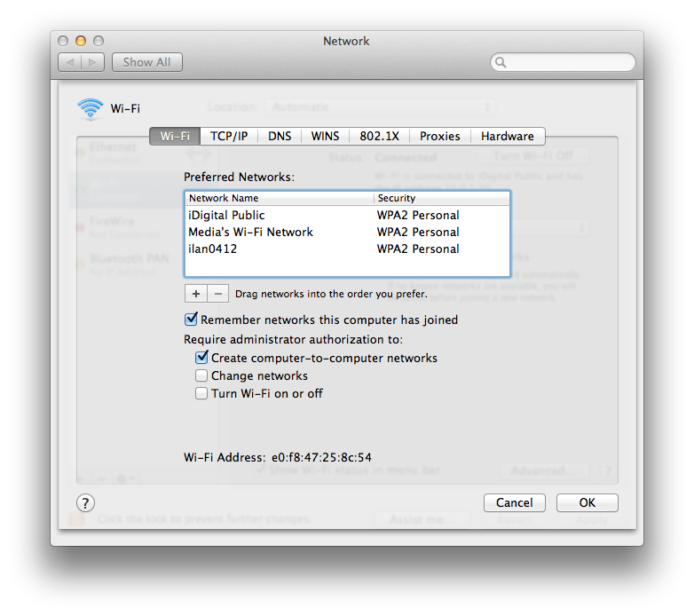694x616 pixels.
Task: Click the Wi-Fi Address value e0:f8:47:25:8c:54
Action: pyautogui.click(x=322, y=457)
